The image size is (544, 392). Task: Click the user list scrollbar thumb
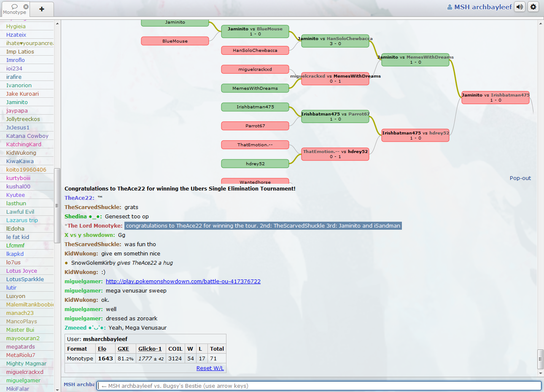pos(57,205)
